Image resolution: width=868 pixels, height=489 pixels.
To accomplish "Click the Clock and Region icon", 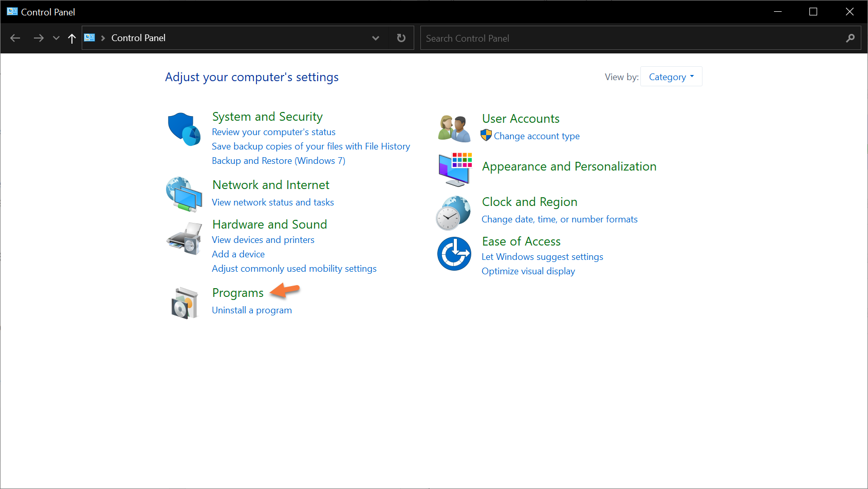I will click(x=453, y=213).
